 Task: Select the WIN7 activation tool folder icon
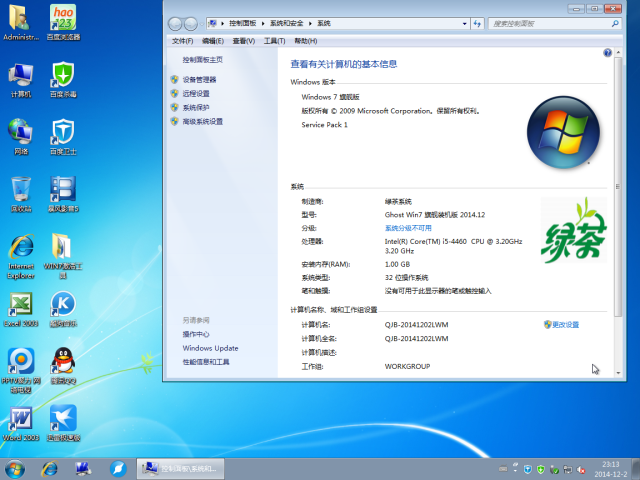[63, 256]
